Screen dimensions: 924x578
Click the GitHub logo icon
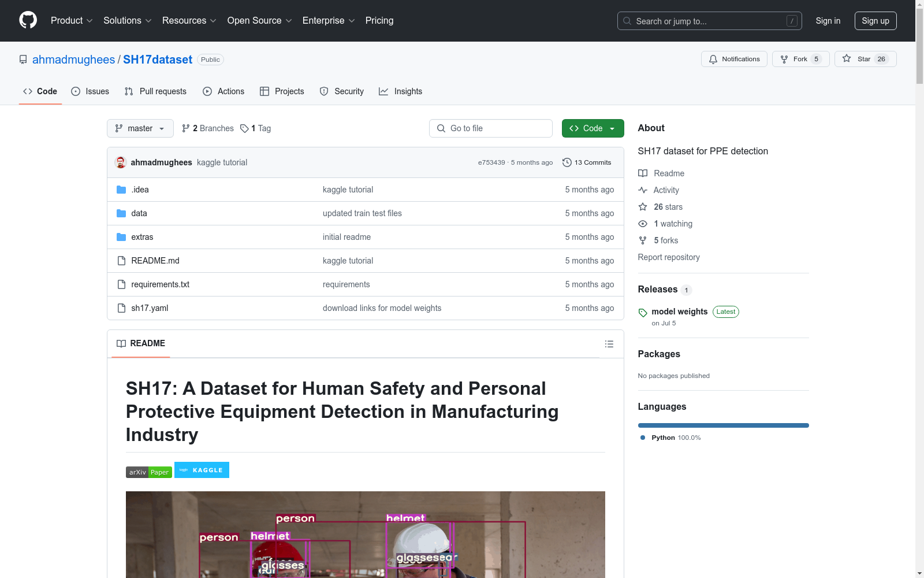28,20
